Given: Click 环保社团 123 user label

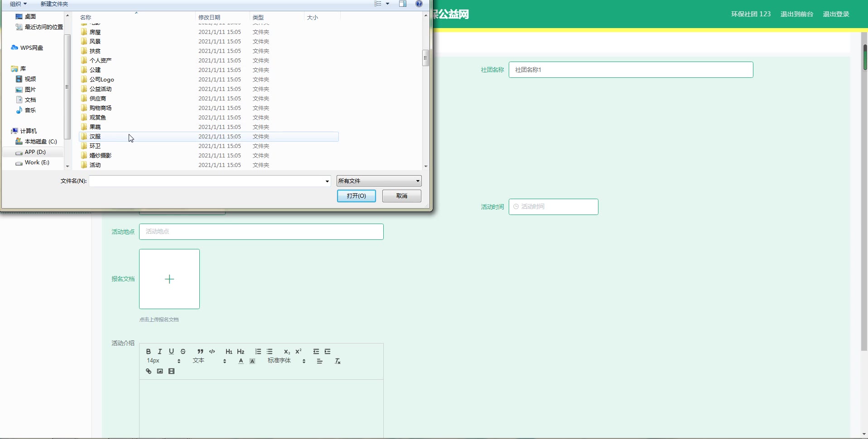Looking at the screenshot, I should [751, 14].
